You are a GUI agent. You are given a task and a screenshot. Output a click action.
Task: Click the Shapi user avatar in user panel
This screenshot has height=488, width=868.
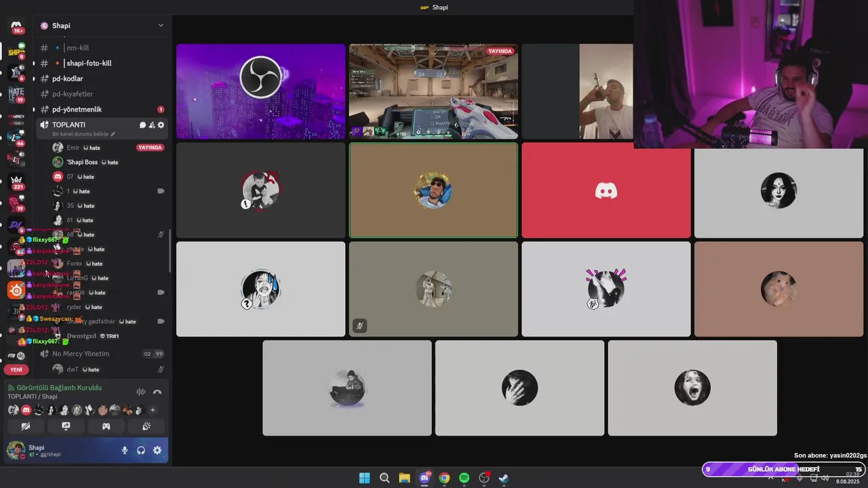pos(16,450)
